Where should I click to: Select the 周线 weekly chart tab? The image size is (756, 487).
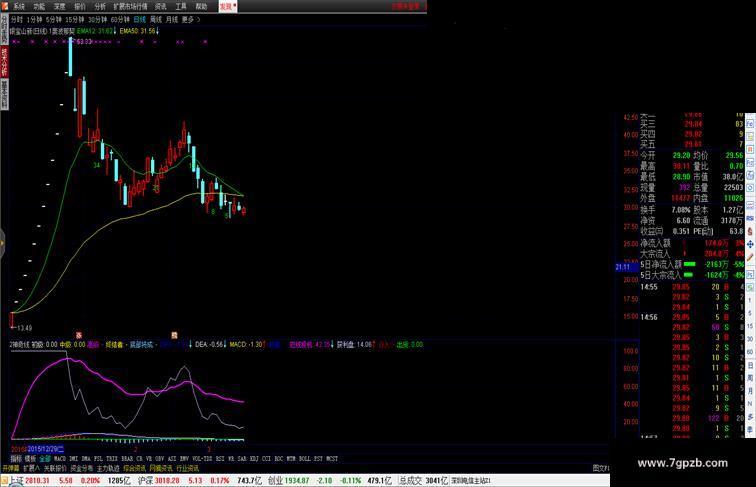[x=156, y=20]
